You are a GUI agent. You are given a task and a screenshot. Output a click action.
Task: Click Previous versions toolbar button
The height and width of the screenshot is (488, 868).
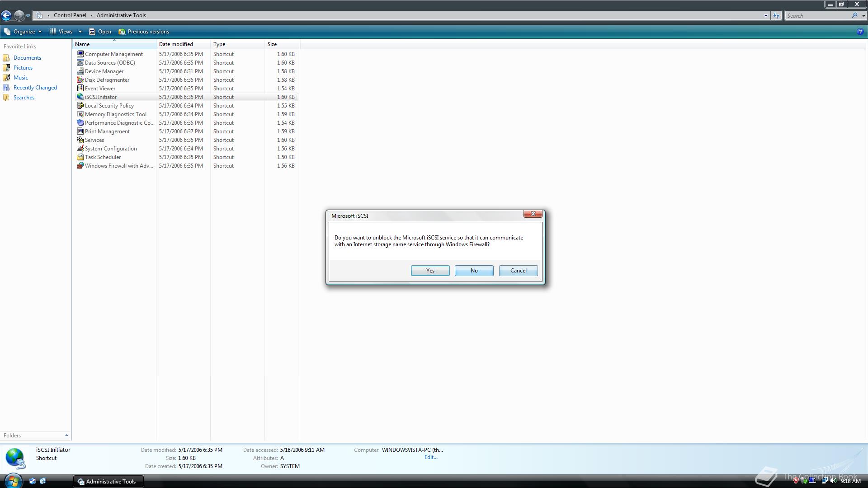tap(144, 32)
